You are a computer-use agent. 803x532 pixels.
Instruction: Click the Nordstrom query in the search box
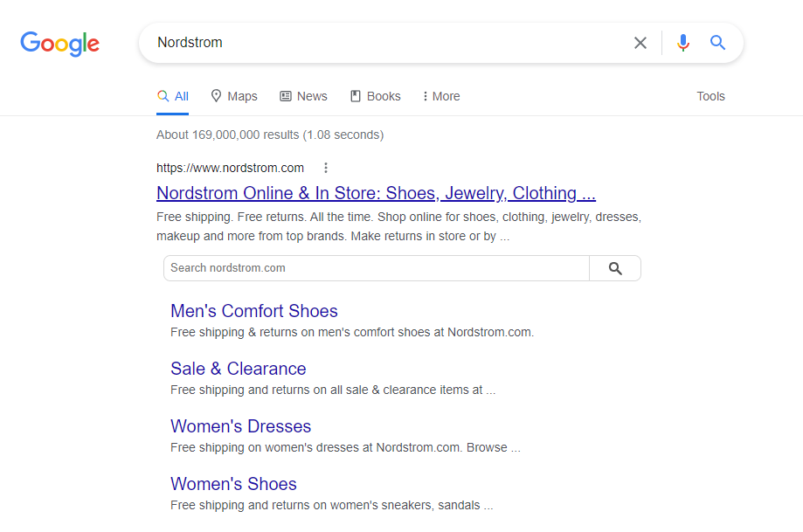pos(190,43)
